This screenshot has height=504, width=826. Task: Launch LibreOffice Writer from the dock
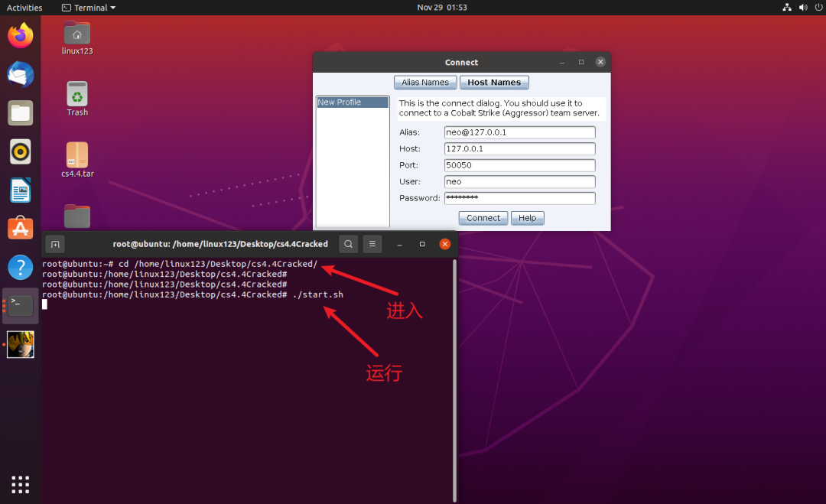20,190
